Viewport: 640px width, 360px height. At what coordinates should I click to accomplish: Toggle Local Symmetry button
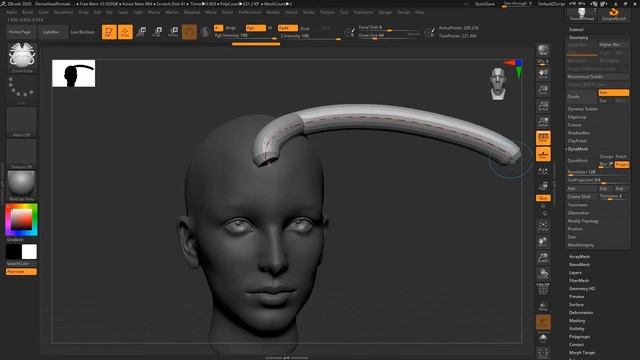click(x=543, y=172)
